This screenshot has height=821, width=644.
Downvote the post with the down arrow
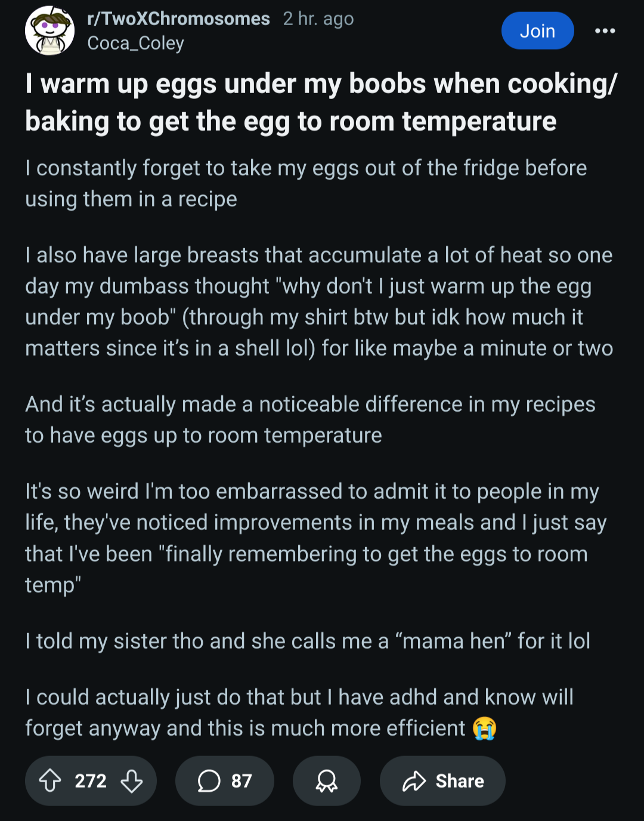coord(132,780)
